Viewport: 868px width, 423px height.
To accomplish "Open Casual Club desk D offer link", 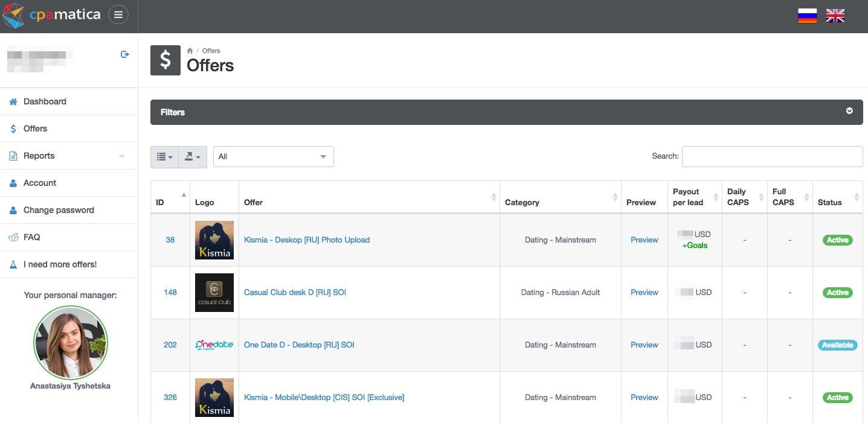I will [x=295, y=293].
